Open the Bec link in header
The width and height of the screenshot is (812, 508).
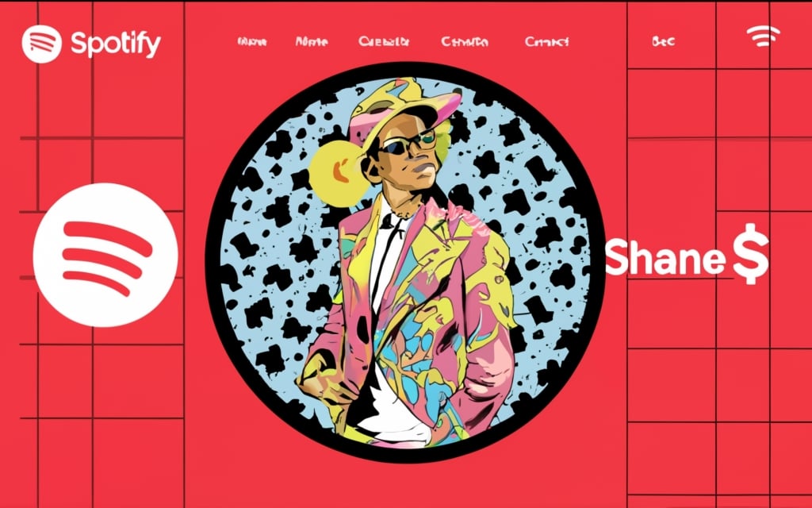(x=664, y=41)
